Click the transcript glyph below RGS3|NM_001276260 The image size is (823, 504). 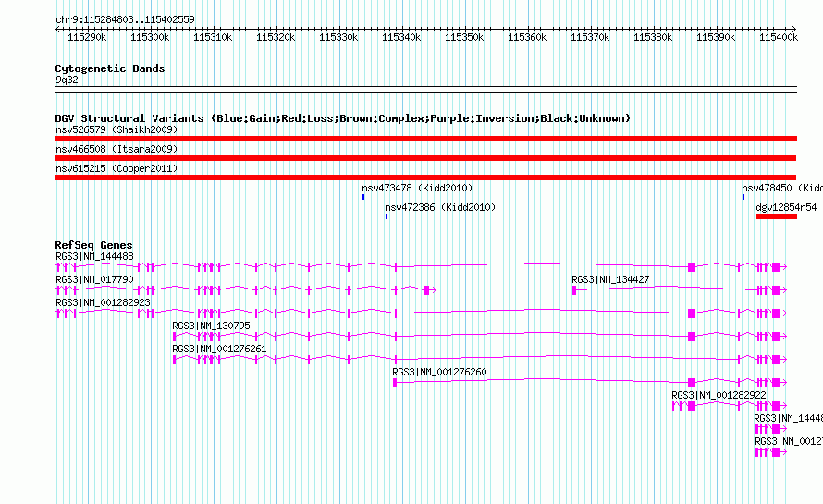pyautogui.click(x=590, y=383)
